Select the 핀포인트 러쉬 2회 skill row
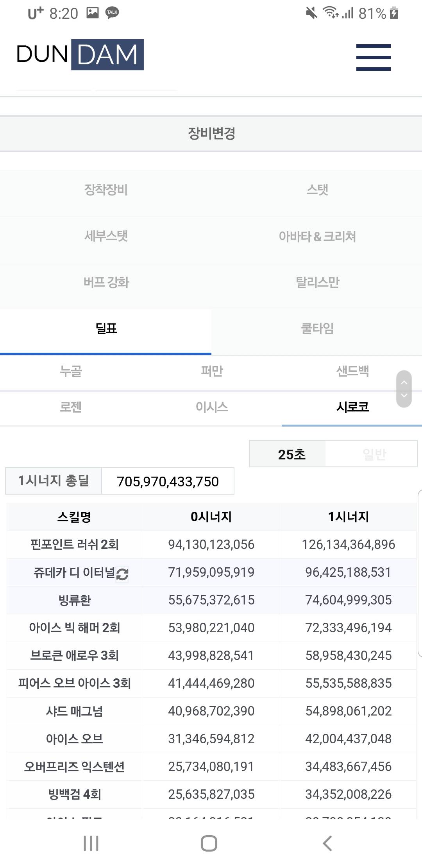 211,545
